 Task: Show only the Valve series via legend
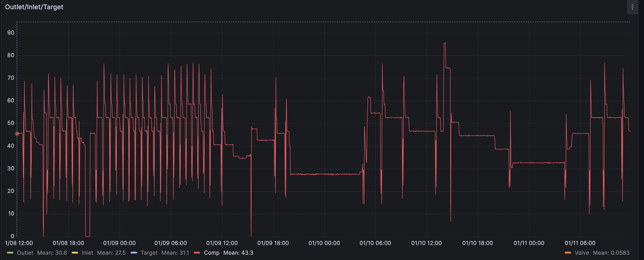coord(582,253)
